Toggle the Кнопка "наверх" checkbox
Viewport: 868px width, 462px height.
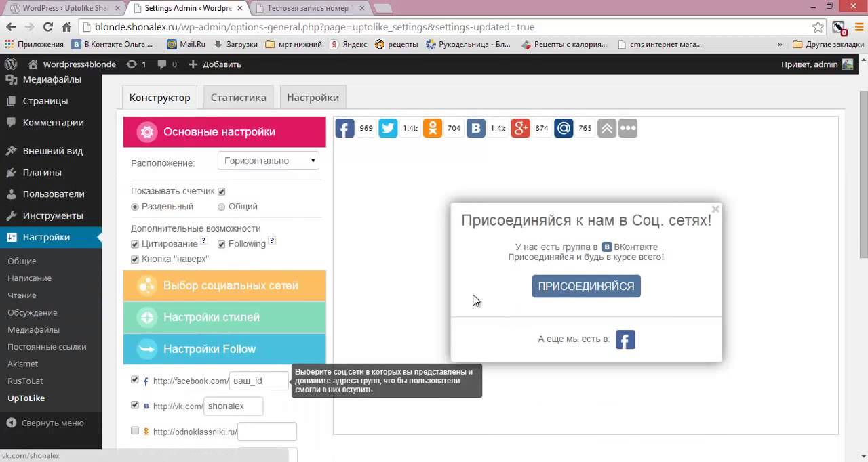pyautogui.click(x=135, y=259)
